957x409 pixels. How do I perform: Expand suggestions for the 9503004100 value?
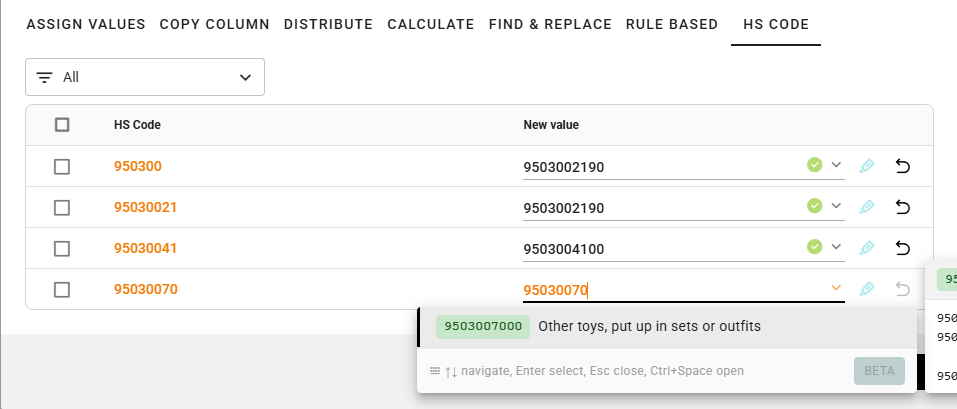tap(837, 247)
